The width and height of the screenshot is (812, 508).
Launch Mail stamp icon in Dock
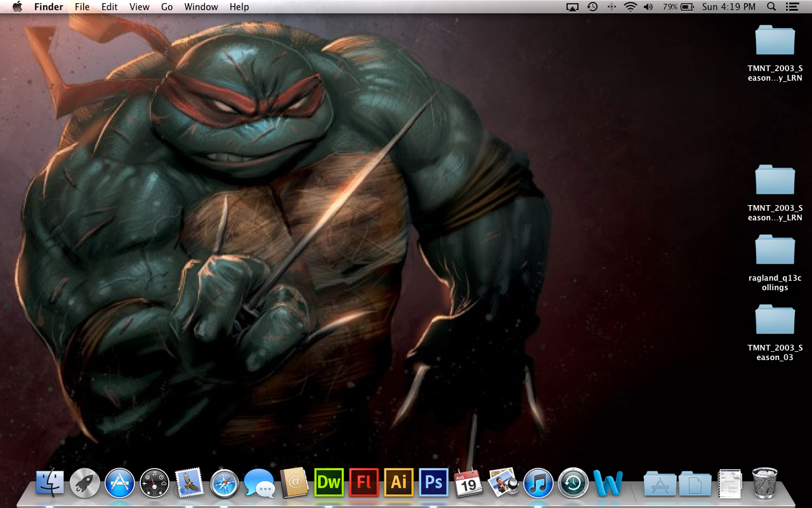(x=190, y=484)
